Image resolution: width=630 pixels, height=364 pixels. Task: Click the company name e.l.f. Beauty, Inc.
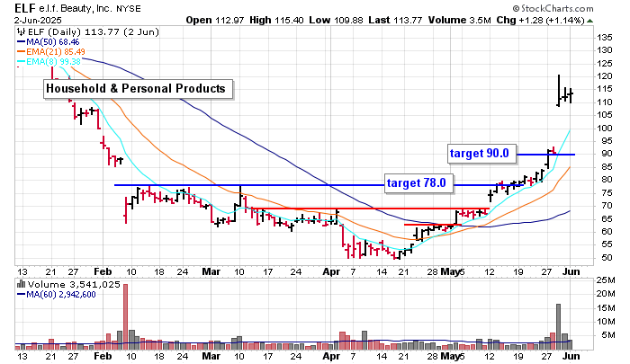pyautogui.click(x=76, y=8)
